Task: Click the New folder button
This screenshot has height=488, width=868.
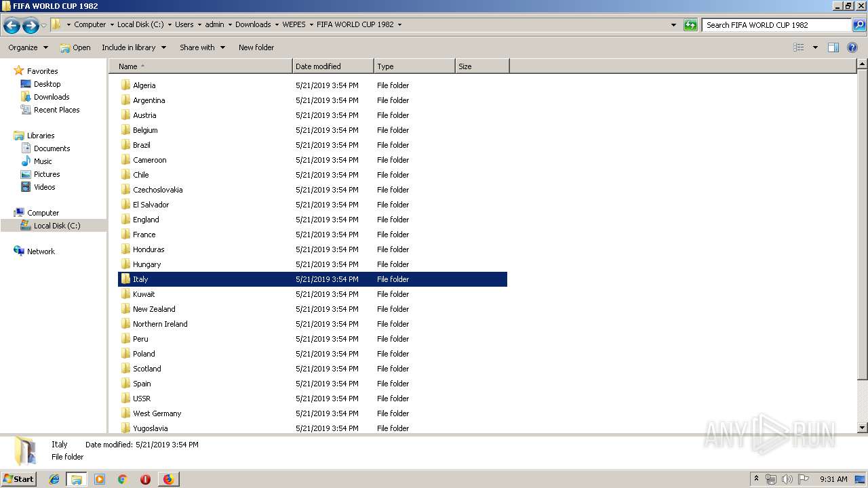Action: tap(256, 47)
